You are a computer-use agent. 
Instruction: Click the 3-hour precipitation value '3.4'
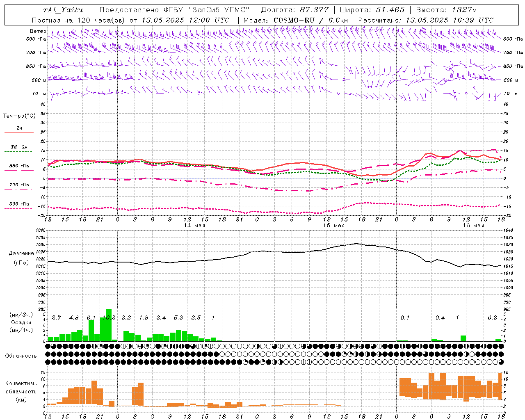[161, 318]
